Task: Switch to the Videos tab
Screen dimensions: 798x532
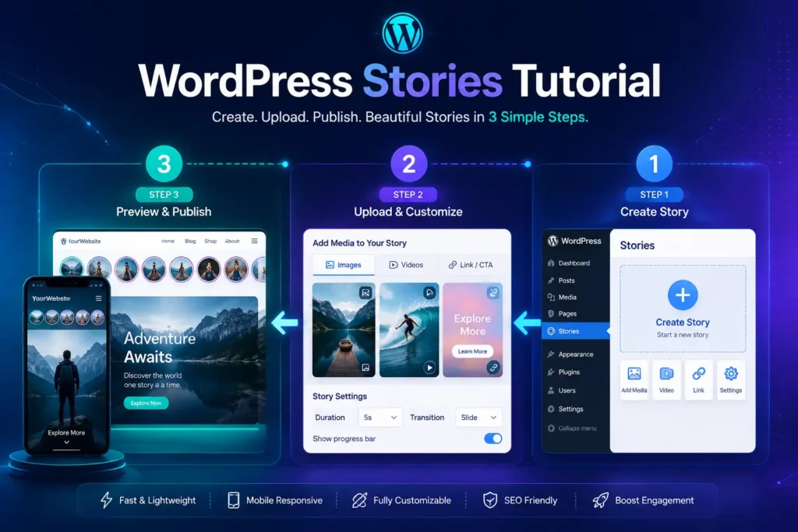Action: coord(406,265)
